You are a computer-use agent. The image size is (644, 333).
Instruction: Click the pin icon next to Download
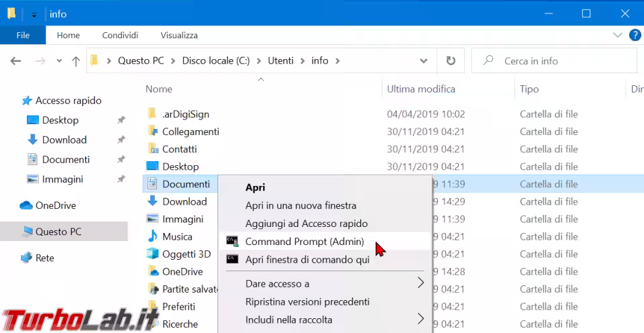coord(121,140)
